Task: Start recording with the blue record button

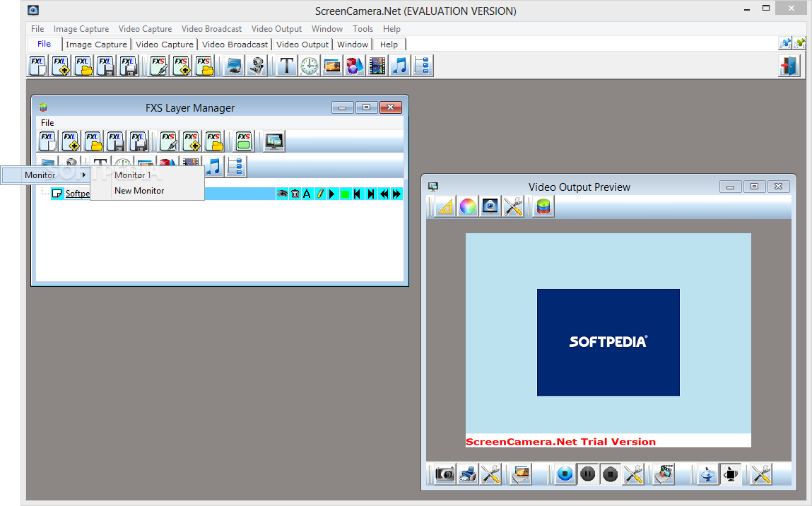Action: click(x=565, y=474)
